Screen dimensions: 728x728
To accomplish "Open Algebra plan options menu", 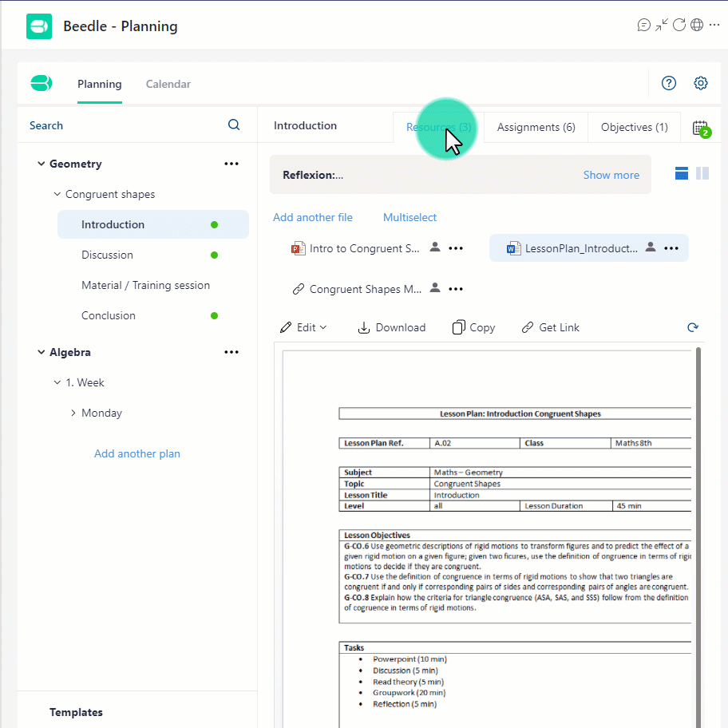I will pos(231,352).
